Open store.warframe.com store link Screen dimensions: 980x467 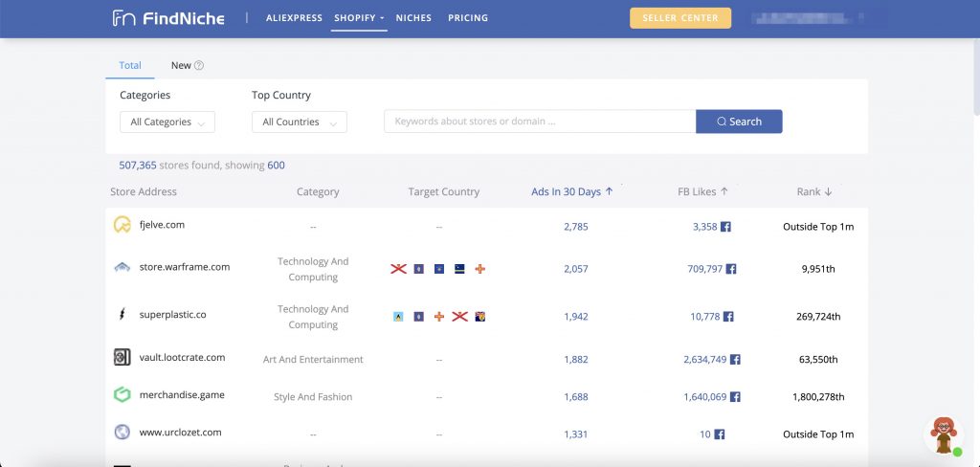[x=185, y=267]
